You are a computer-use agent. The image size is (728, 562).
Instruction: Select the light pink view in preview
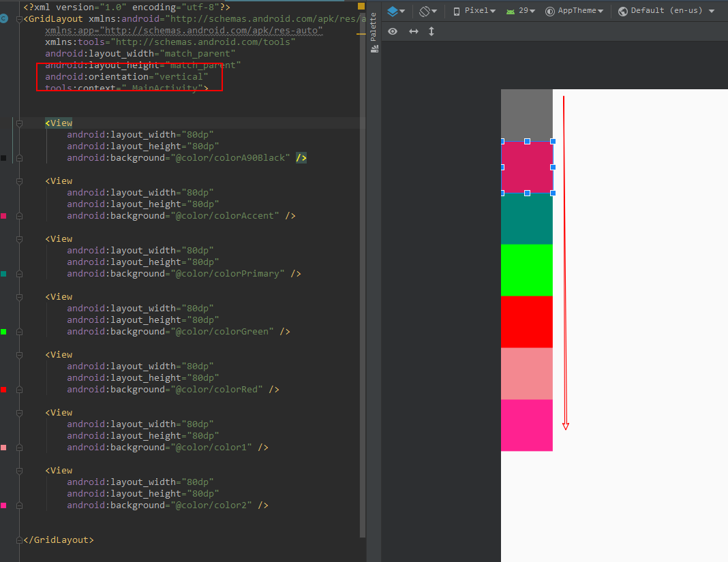pyautogui.click(x=526, y=373)
